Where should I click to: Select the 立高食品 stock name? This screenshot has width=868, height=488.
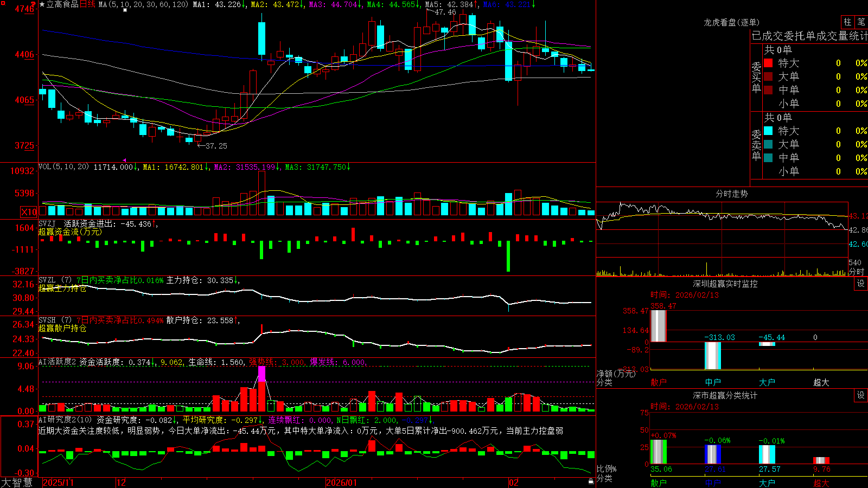coord(63,4)
